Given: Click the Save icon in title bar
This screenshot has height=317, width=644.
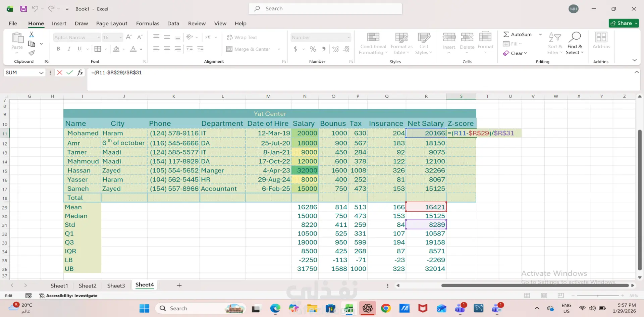Looking at the screenshot, I should coord(23,9).
